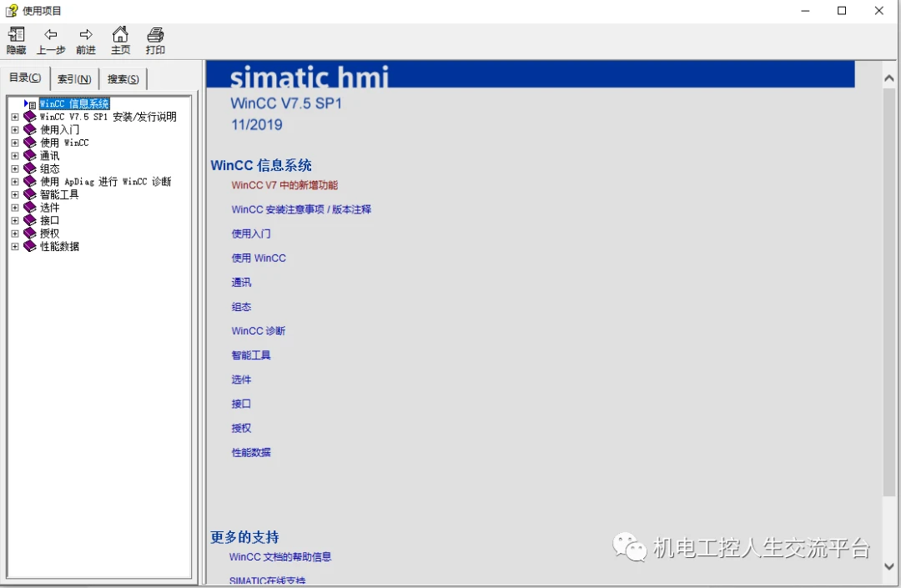Click book icon of WinCC V7.5 SP1 安装/发行说明
The image size is (901, 588).
coord(30,117)
